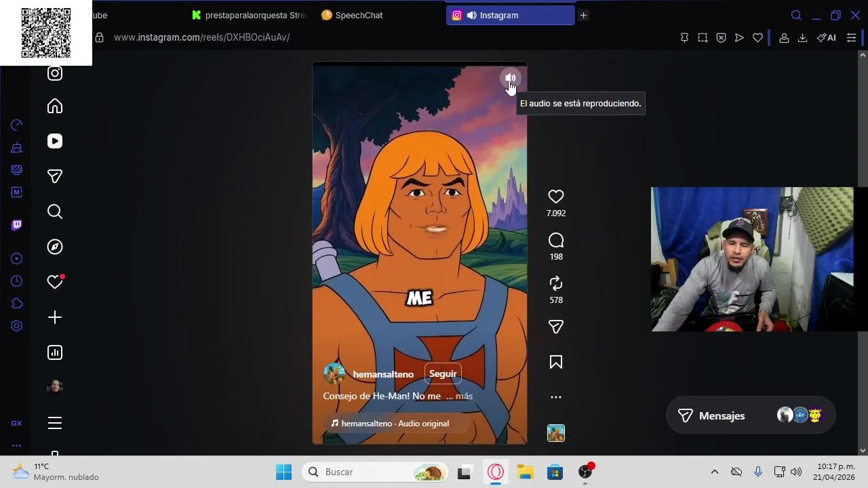Save the reel with bookmark icon

pos(556,362)
